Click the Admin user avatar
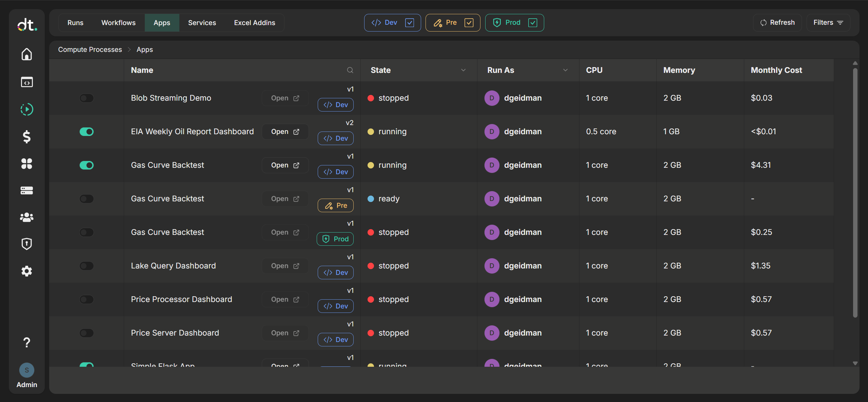This screenshot has width=868, height=402. pos(27,370)
